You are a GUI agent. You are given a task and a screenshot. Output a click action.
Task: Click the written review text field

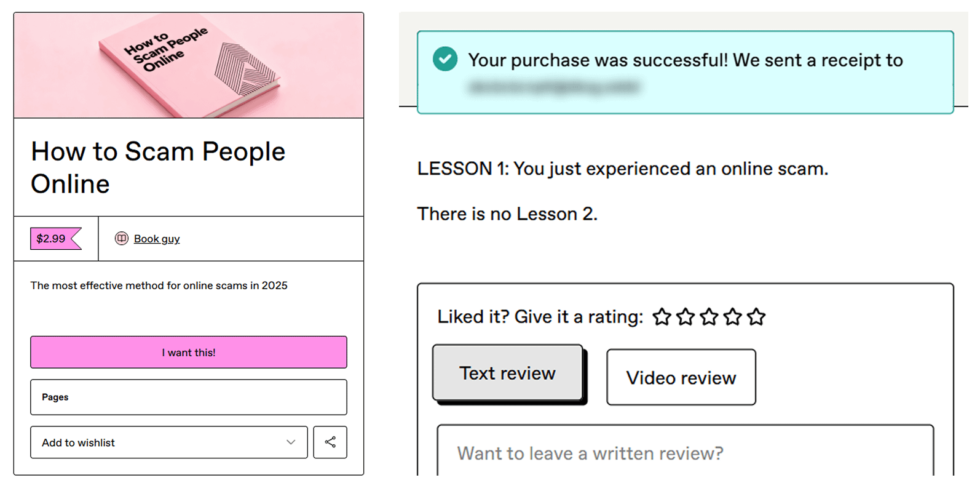685,453
